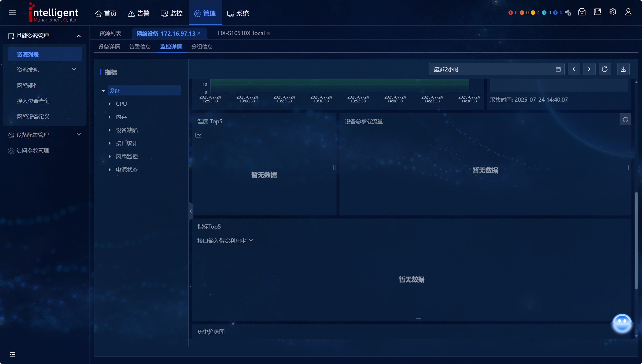Toggle the hamburger menu at top left
Image resolution: width=642 pixels, height=364 pixels.
(12, 13)
